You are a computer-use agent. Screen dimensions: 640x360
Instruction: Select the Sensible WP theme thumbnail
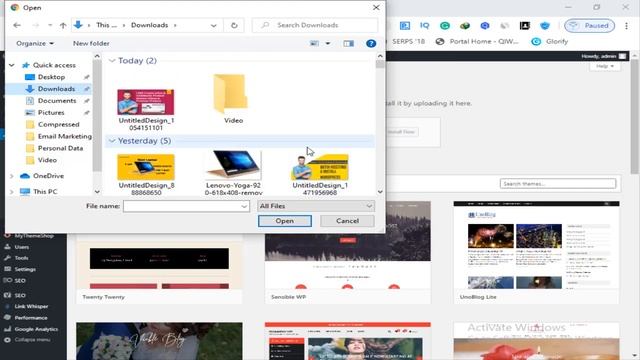click(x=347, y=245)
